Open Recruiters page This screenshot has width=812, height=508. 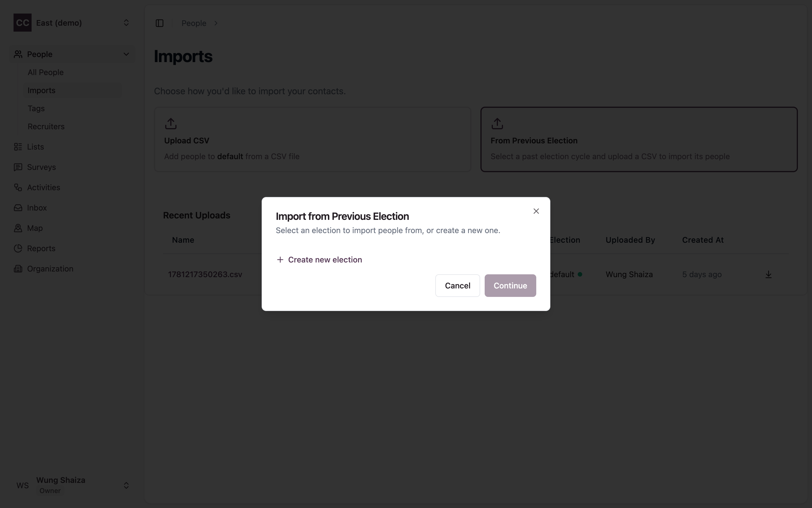click(46, 126)
